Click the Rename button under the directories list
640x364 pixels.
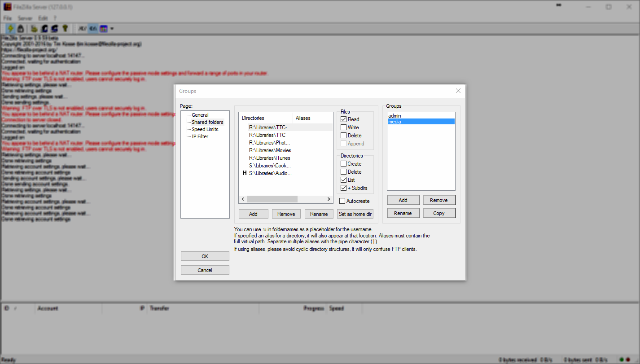319,214
